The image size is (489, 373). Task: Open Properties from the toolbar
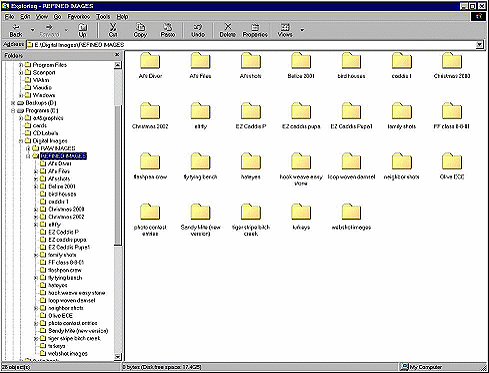[x=255, y=30]
